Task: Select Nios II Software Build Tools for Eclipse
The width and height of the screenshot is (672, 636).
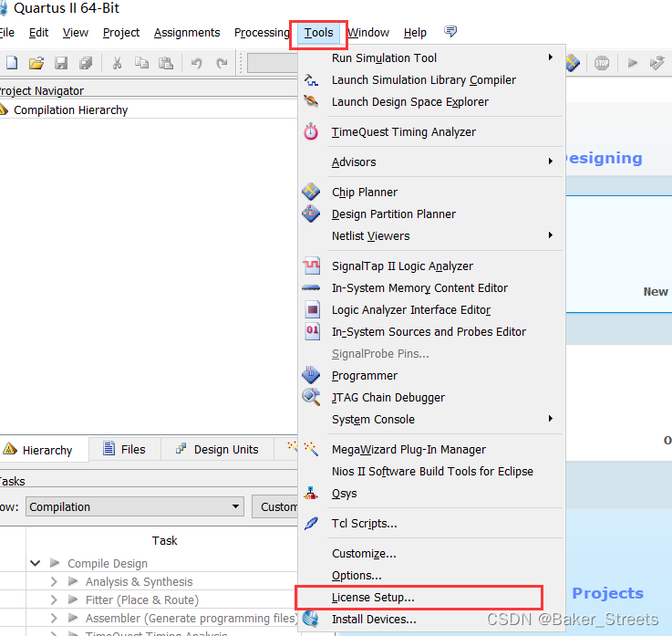Action: pos(432,472)
